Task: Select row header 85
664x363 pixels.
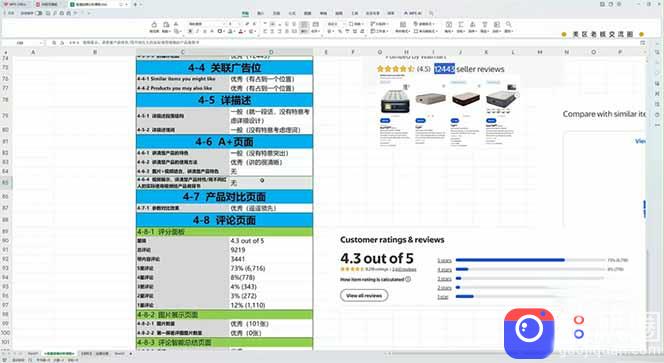Action: pyautogui.click(x=6, y=183)
